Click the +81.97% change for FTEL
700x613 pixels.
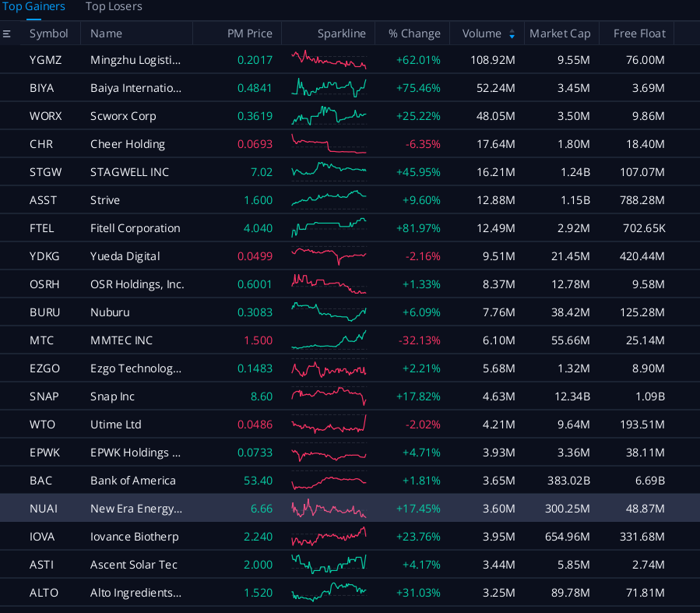click(418, 228)
